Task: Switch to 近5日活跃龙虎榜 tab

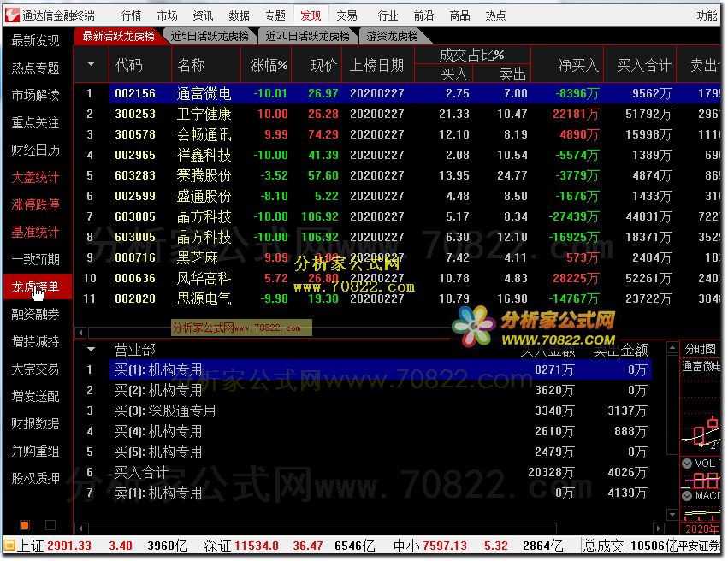Action: (x=210, y=36)
